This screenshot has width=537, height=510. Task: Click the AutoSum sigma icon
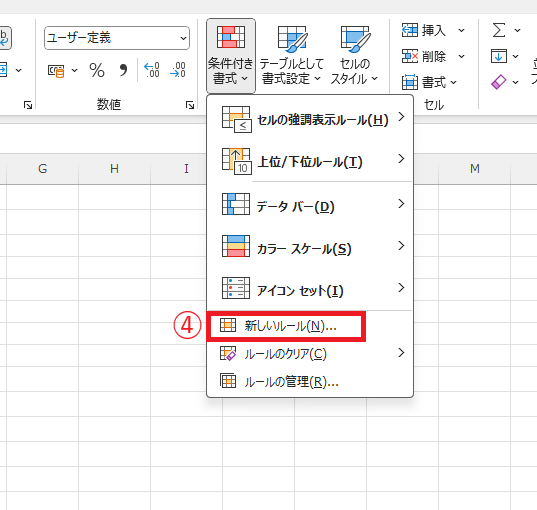click(499, 30)
